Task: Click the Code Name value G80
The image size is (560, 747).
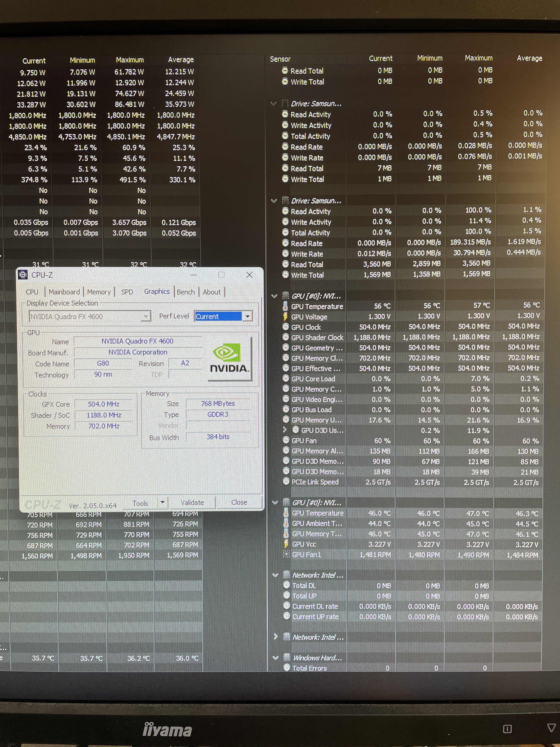Action: point(103,363)
